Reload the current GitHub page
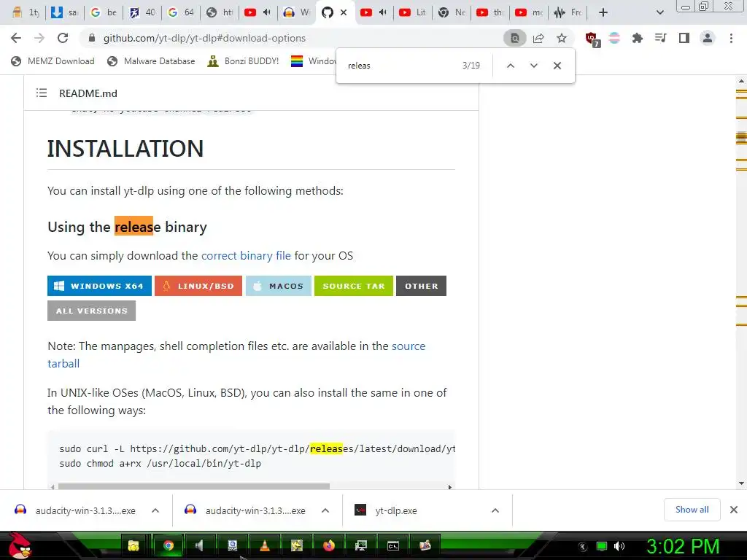747x560 pixels. pos(63,38)
